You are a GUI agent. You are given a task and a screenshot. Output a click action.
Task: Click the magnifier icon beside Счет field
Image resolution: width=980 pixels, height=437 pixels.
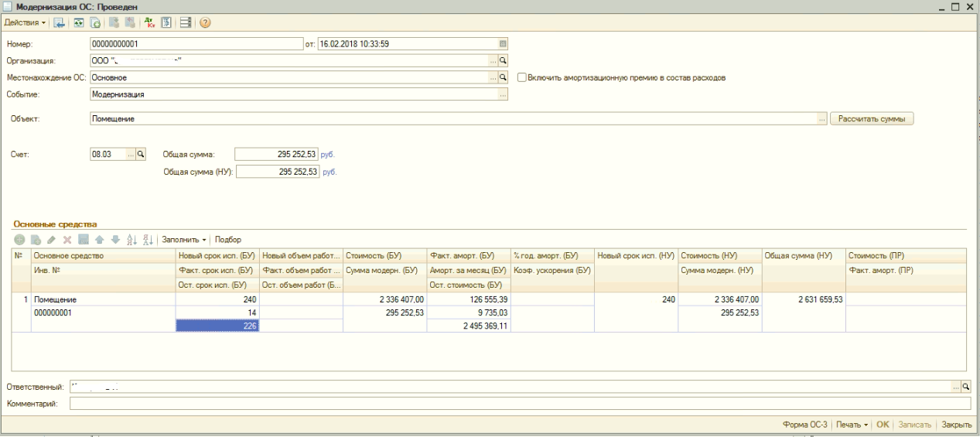click(141, 154)
